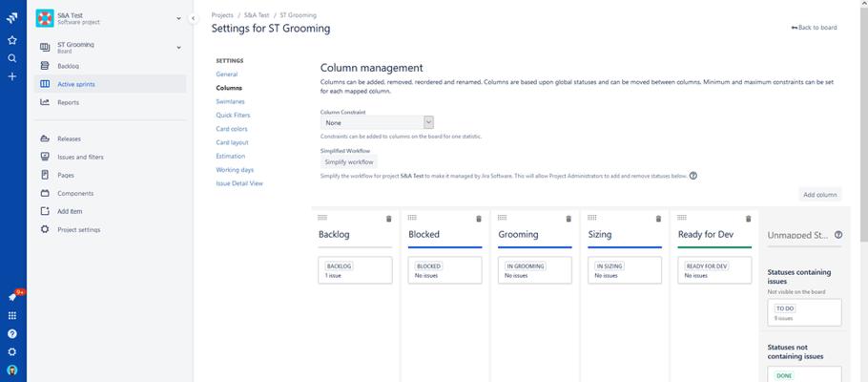Open starred and recent star icon
868x382 pixels.
pos(12,40)
